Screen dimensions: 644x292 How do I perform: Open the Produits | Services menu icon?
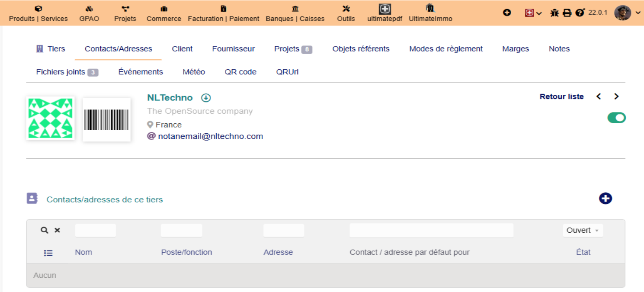click(38, 9)
